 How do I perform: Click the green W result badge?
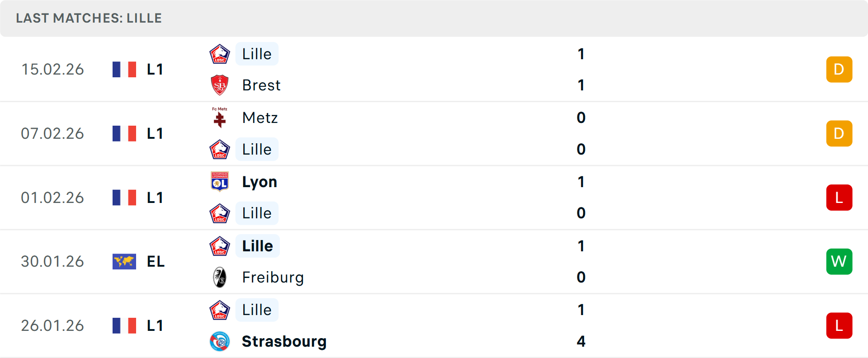pyautogui.click(x=839, y=261)
